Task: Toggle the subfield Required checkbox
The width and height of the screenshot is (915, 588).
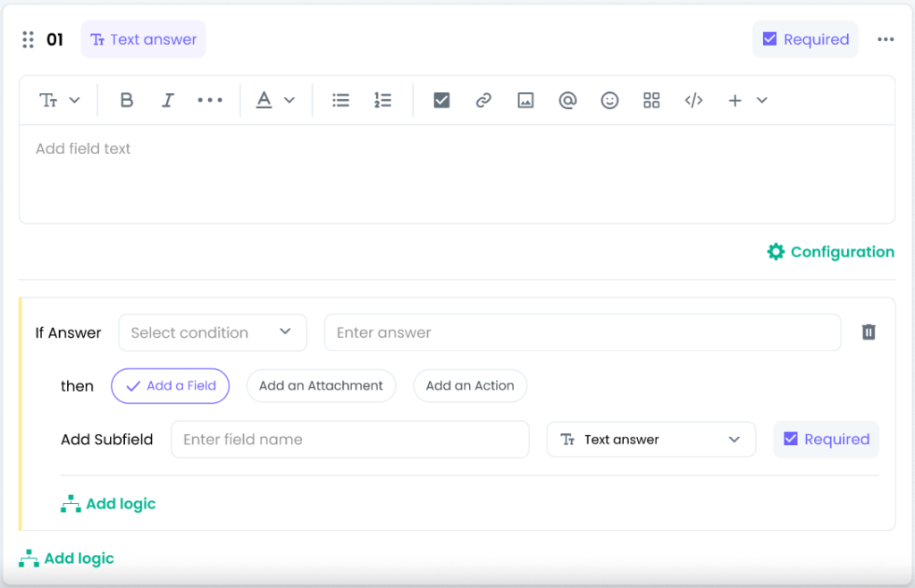Action: (790, 439)
